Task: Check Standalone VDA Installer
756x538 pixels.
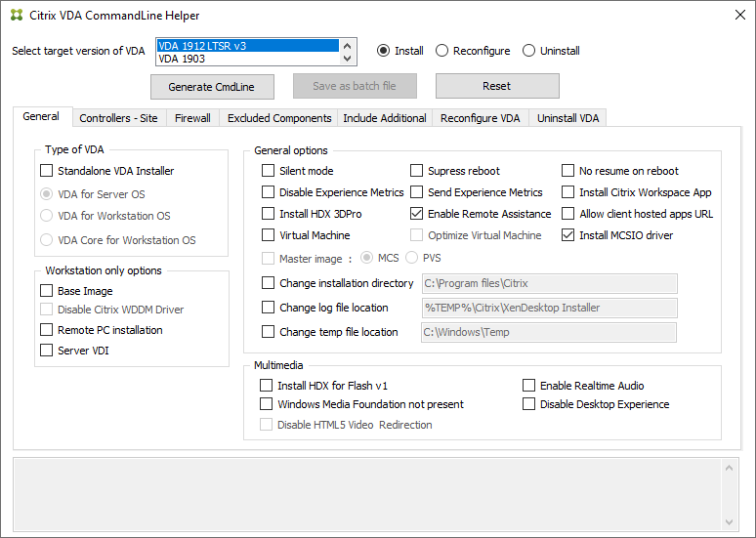Action: coord(46,171)
